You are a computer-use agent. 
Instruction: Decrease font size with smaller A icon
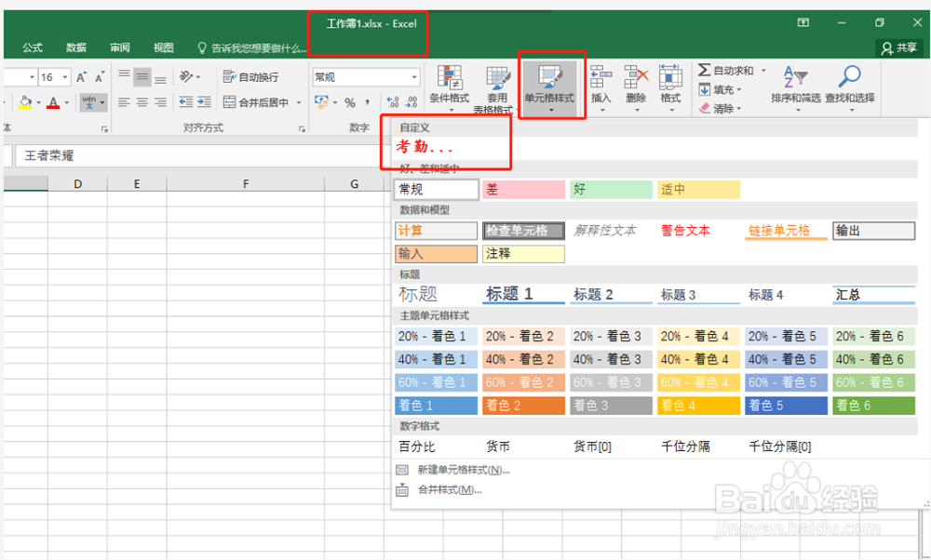tap(100, 76)
